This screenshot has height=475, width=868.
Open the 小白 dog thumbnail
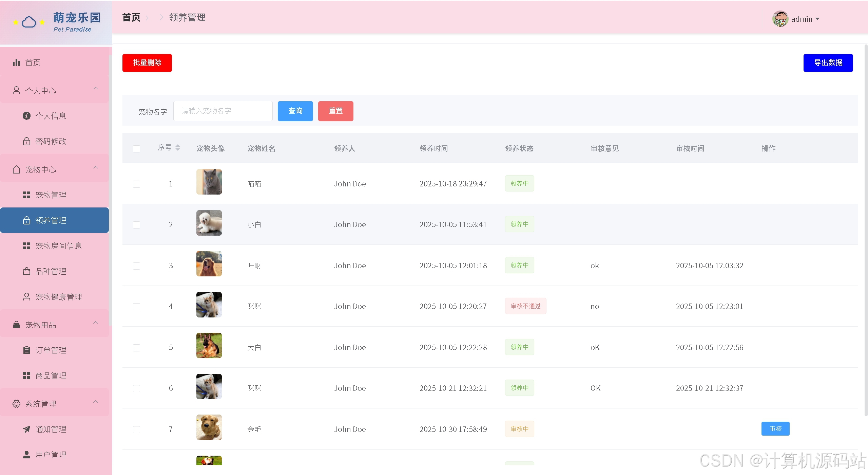[209, 223]
